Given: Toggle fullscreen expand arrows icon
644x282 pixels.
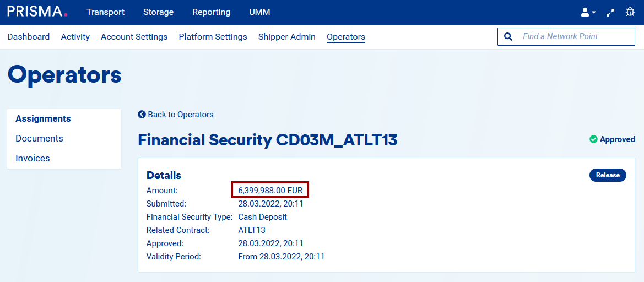Looking at the screenshot, I should [610, 12].
